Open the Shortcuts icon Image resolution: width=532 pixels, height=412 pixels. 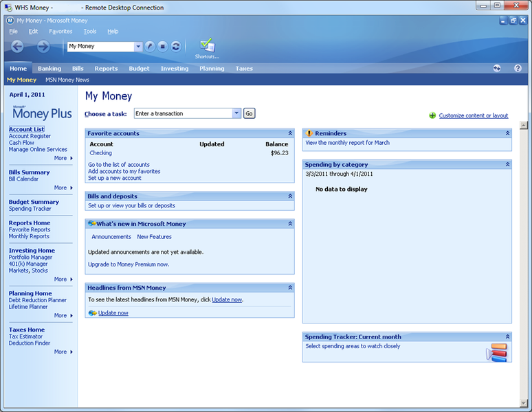click(207, 48)
